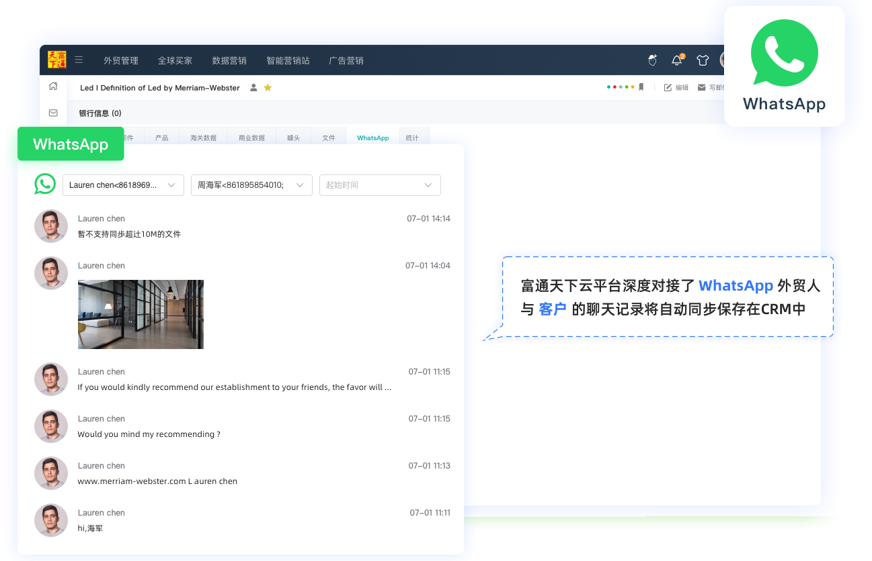Select the green color dot tag
The image size is (872, 561).
tap(627, 87)
